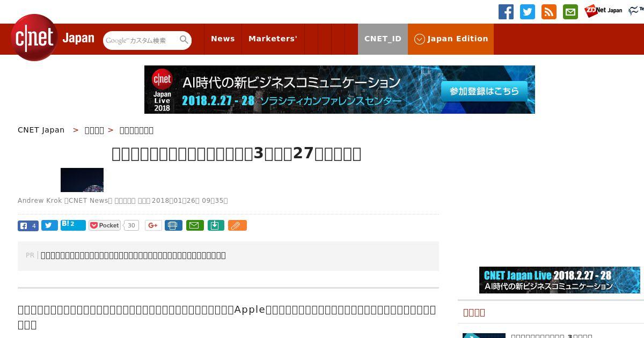Email the article via share-row envelope icon
Viewport: 644px width, 338px height.
click(x=195, y=226)
